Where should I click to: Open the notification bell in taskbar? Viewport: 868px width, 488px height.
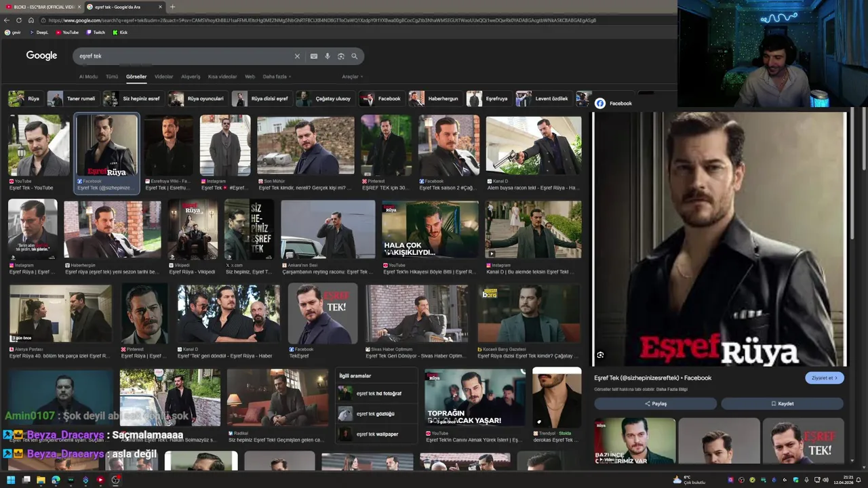859,480
